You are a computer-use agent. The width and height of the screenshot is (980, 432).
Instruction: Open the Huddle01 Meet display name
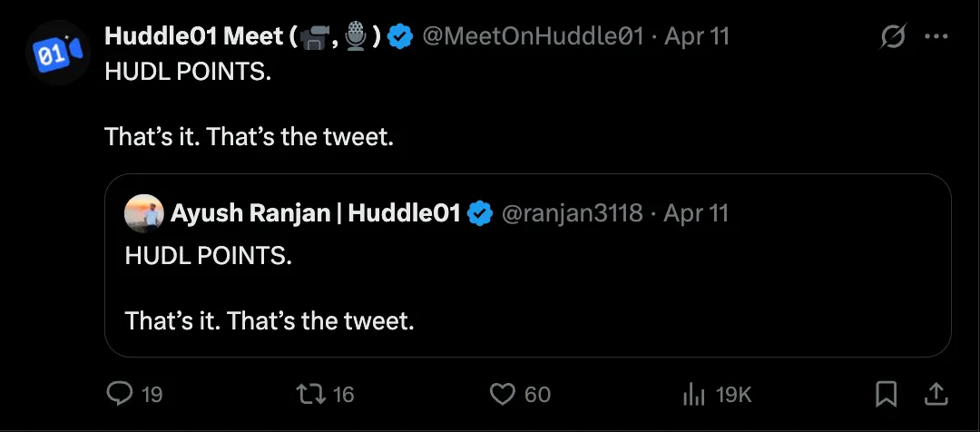click(243, 37)
